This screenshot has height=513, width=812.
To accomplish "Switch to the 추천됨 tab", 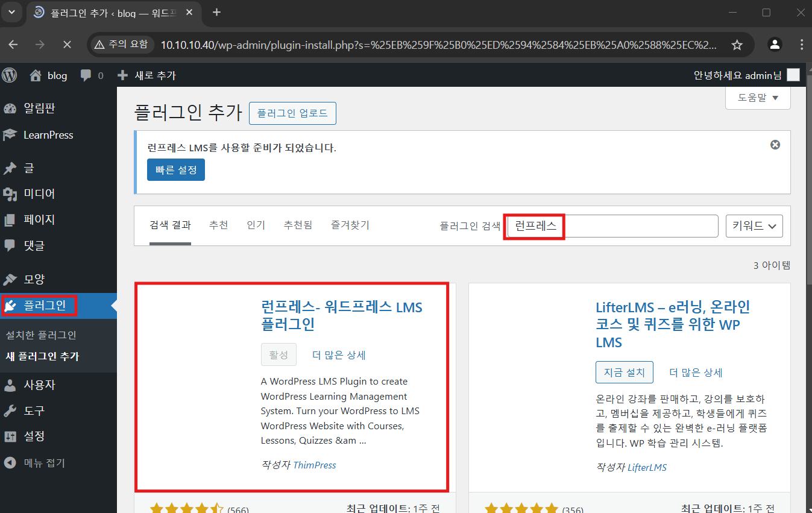I will (x=298, y=225).
